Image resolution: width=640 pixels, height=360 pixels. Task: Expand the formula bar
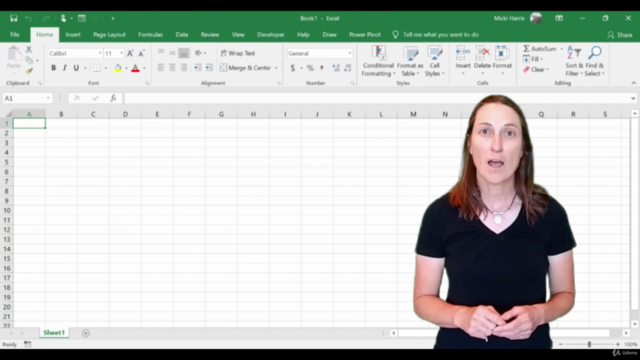click(633, 98)
